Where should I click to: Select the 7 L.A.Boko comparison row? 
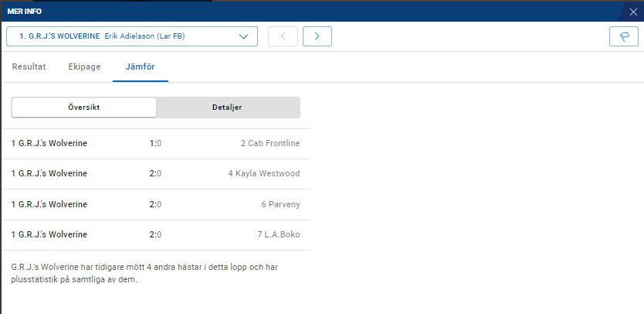156,234
